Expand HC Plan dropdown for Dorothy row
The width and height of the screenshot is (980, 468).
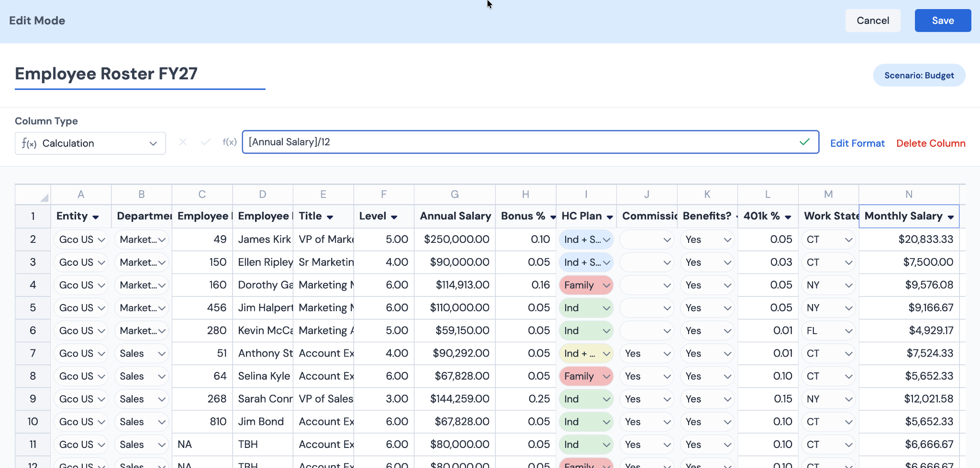coord(606,285)
